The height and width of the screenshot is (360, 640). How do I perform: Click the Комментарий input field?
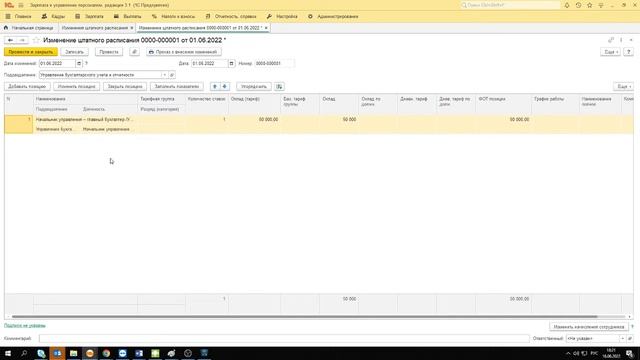click(x=284, y=338)
